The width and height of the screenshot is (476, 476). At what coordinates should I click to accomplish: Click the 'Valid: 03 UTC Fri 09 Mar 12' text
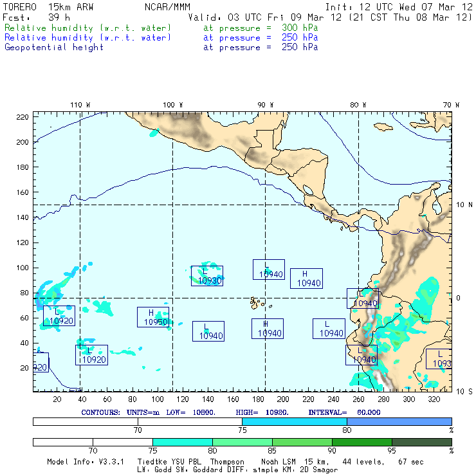tap(265, 17)
